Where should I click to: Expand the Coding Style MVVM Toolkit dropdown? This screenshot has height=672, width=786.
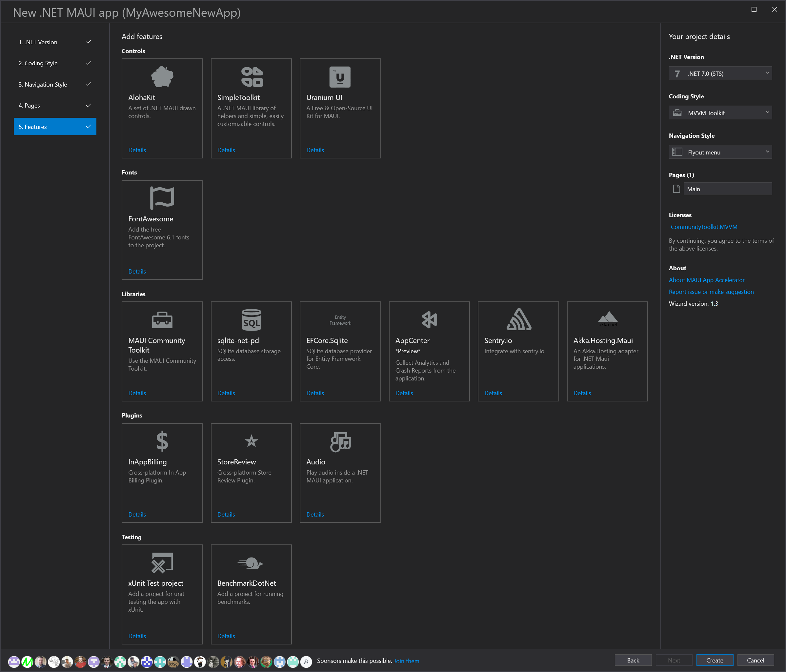(x=720, y=113)
